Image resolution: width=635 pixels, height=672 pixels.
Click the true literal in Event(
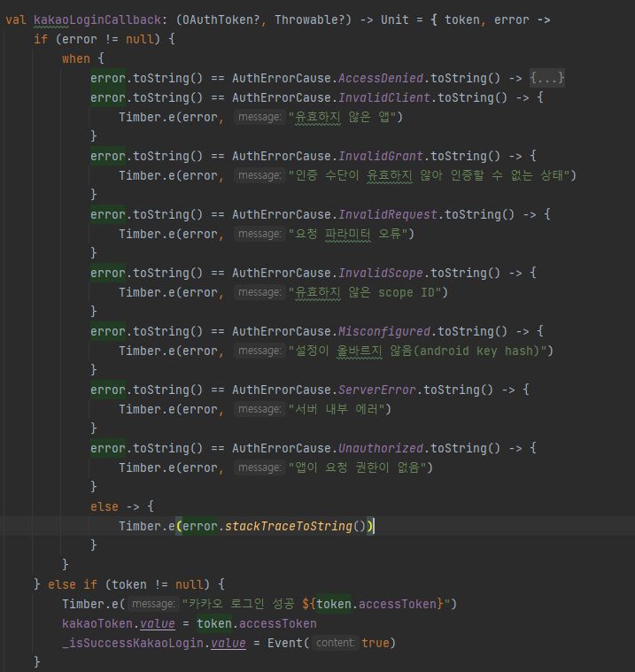coord(376,643)
